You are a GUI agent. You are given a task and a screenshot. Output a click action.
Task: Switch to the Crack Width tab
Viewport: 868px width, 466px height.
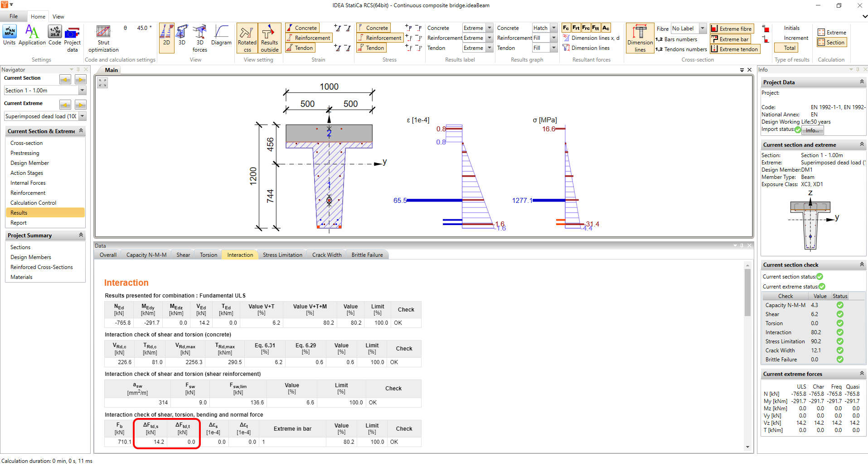coord(327,255)
